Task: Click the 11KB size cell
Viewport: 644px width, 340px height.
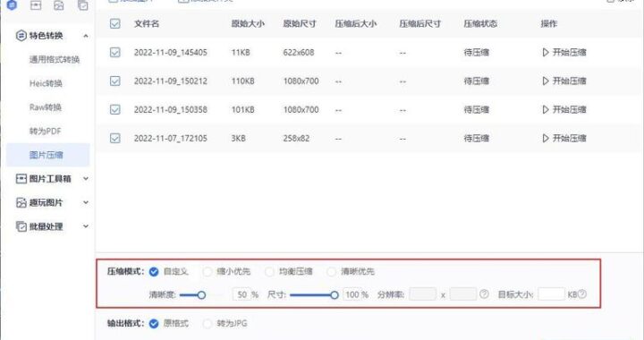Action: coord(241,53)
